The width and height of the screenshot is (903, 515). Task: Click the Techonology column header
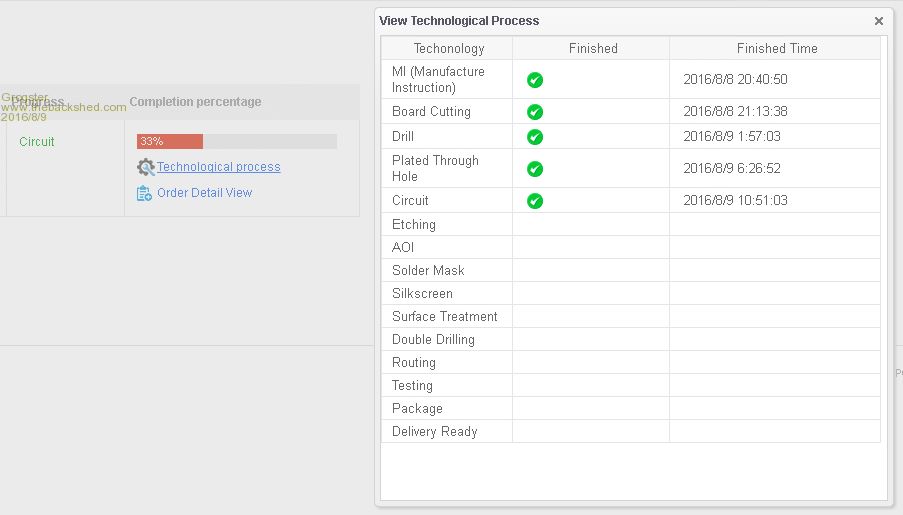click(x=448, y=48)
